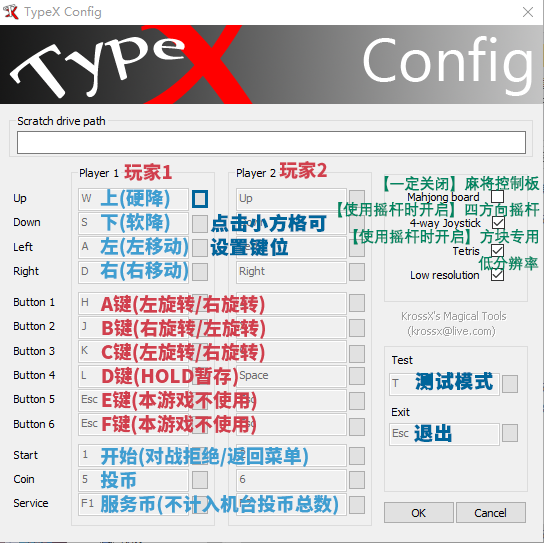Click Player 1 Up field showing W
Screen dimensions: 544x543
point(133,199)
